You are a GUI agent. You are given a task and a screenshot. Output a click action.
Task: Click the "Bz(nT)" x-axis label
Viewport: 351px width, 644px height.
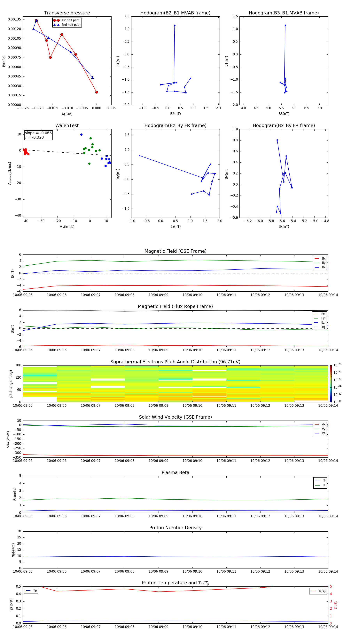[175, 227]
